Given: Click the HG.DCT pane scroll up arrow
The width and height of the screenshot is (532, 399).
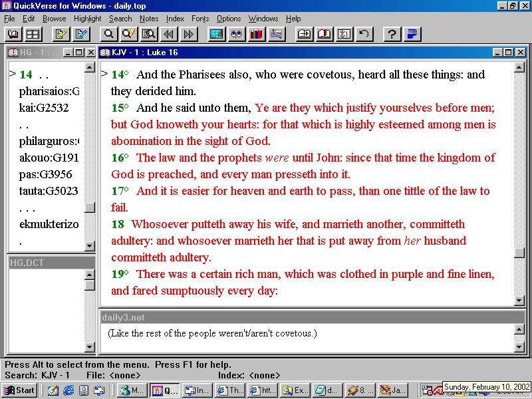Looking at the screenshot, I should pos(90,275).
